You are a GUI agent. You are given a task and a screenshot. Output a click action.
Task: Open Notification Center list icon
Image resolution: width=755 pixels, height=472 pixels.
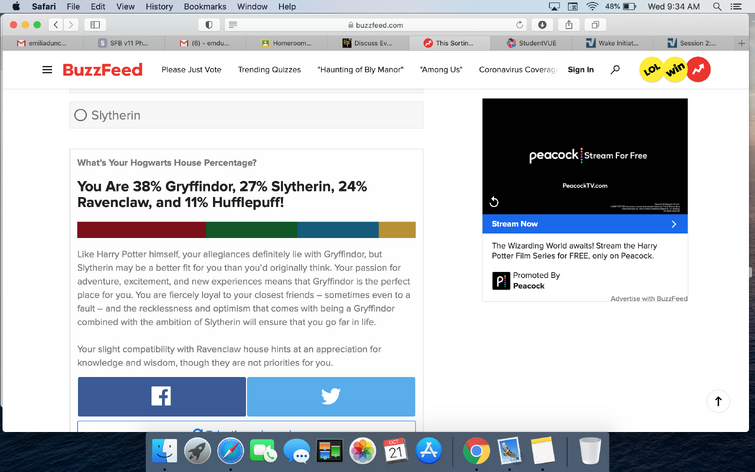pyautogui.click(x=736, y=6)
